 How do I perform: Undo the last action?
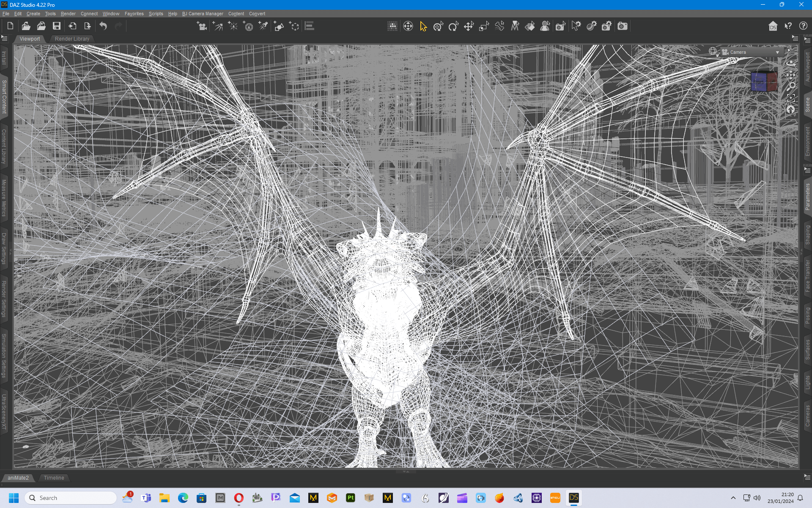(103, 26)
